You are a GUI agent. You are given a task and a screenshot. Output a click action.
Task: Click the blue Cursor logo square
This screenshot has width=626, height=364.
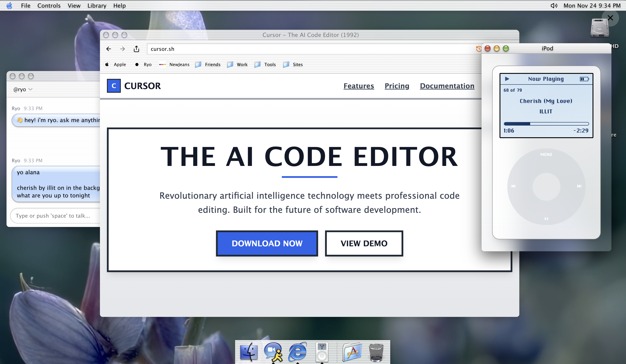pos(114,86)
